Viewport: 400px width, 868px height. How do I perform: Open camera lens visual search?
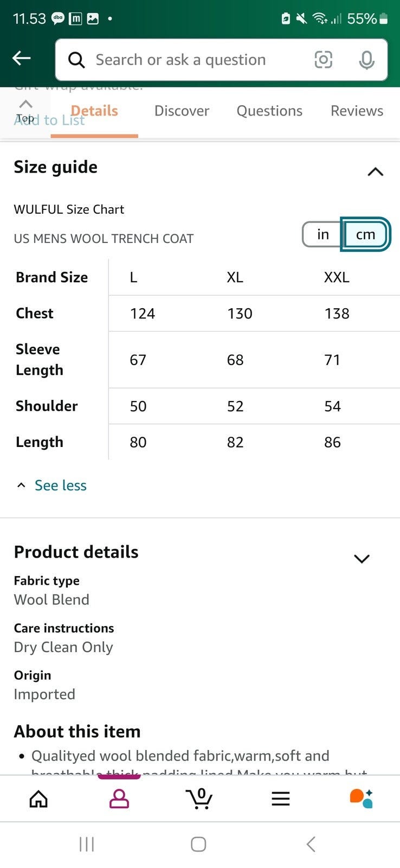coord(324,60)
